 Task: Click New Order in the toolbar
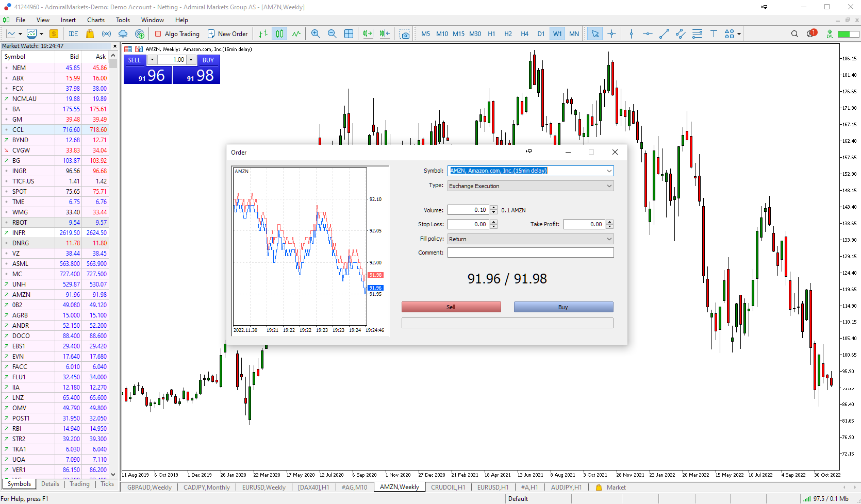pyautogui.click(x=227, y=34)
